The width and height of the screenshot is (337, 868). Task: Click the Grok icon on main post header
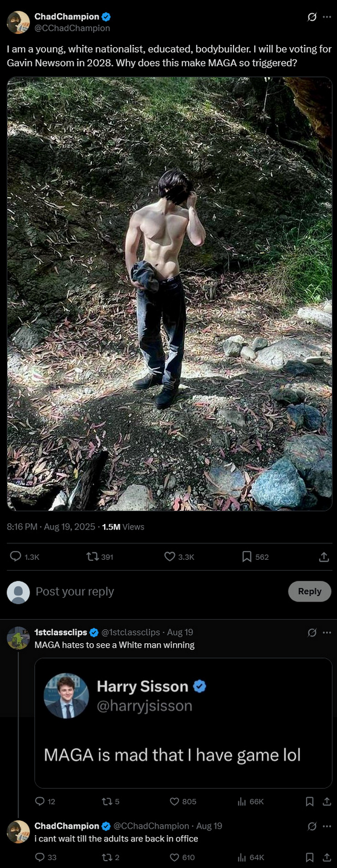[x=312, y=17]
